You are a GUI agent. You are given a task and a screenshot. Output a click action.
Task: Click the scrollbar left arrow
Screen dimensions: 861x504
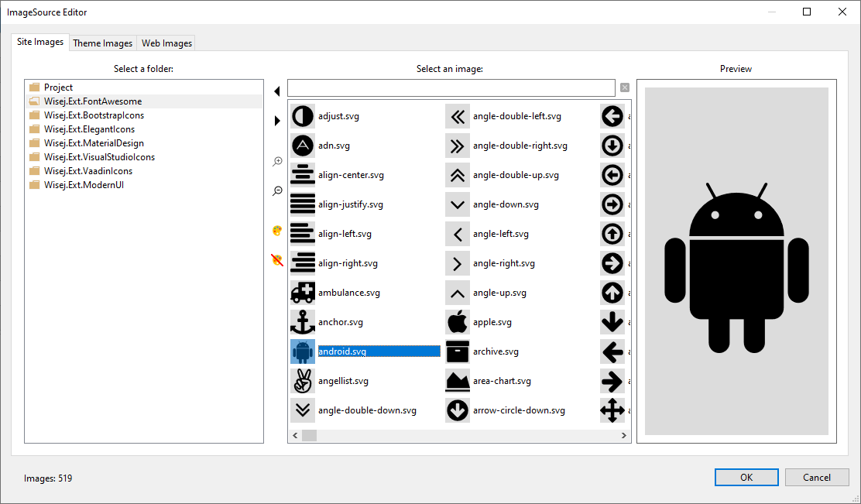[296, 435]
